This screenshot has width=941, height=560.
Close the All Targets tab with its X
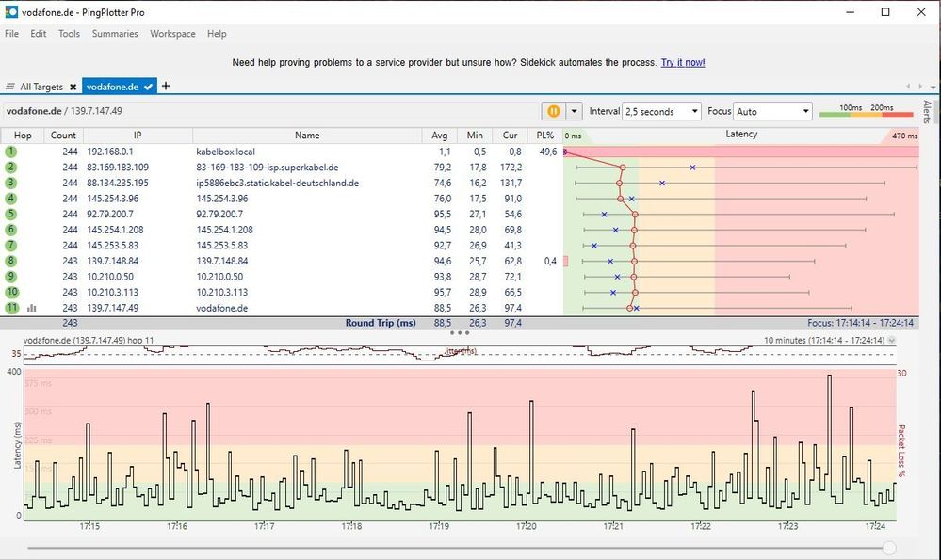tap(73, 87)
